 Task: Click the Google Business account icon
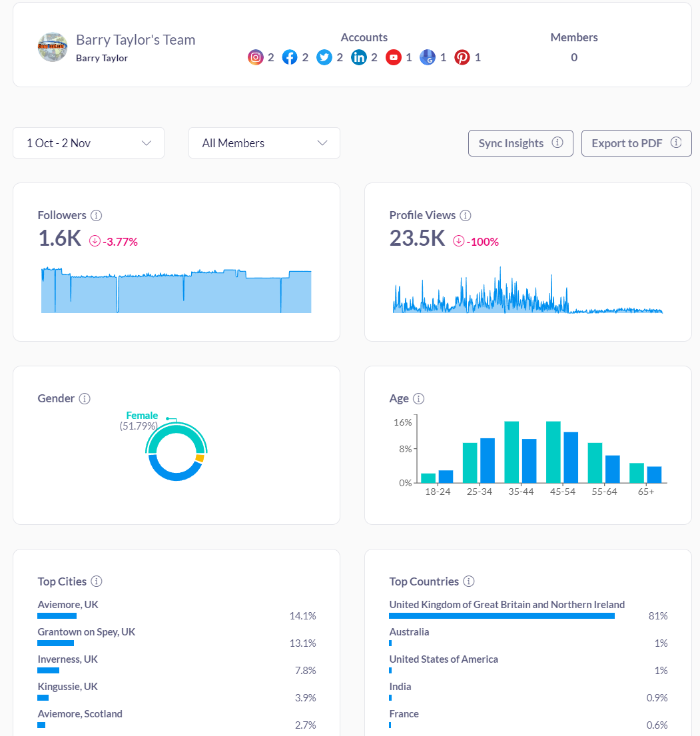(428, 57)
